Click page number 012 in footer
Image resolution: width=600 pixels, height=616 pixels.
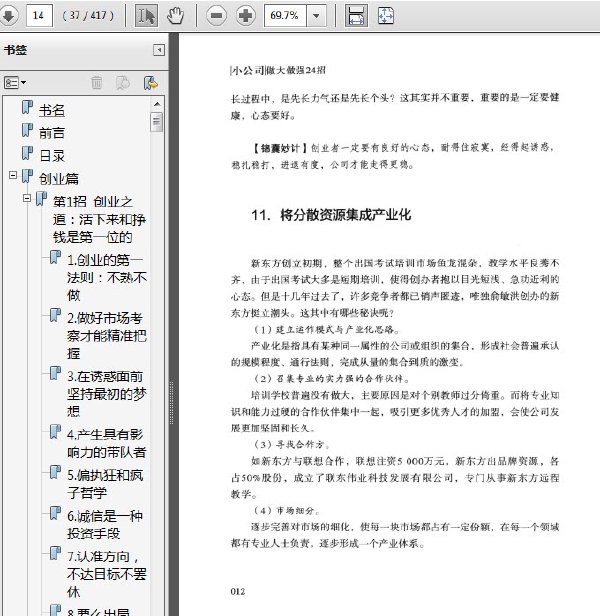[238, 592]
